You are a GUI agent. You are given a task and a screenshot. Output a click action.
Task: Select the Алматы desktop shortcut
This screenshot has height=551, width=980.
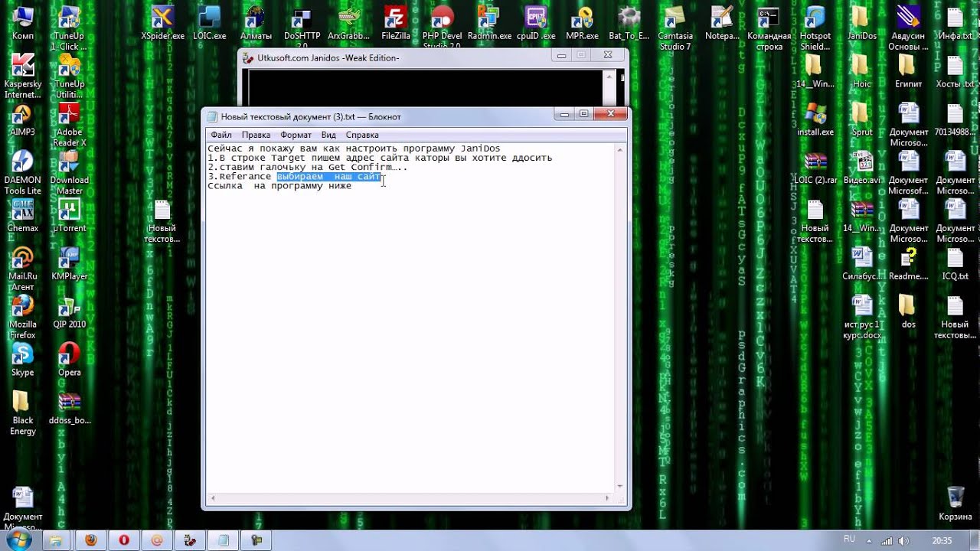pyautogui.click(x=256, y=23)
